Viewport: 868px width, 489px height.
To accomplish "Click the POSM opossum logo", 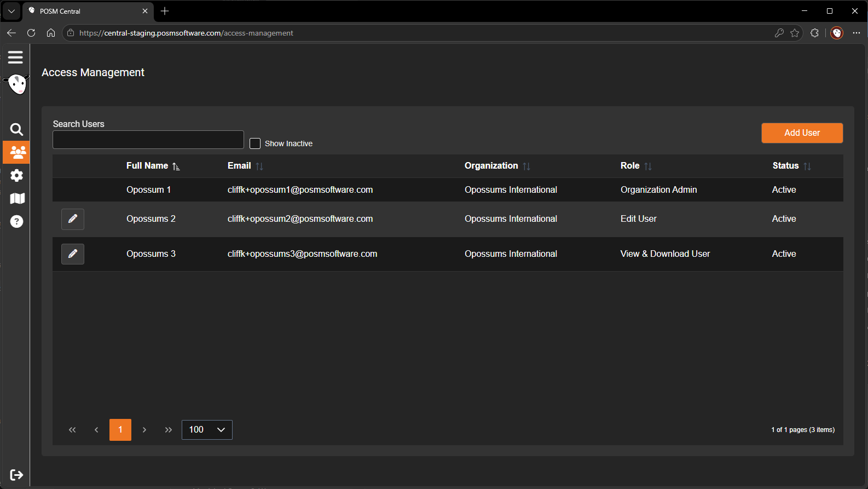I will click(17, 84).
